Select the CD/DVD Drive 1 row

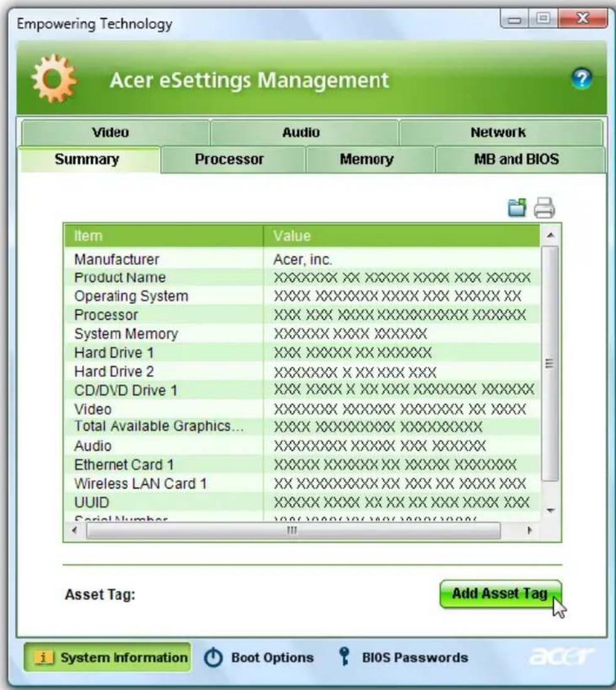tap(302, 390)
